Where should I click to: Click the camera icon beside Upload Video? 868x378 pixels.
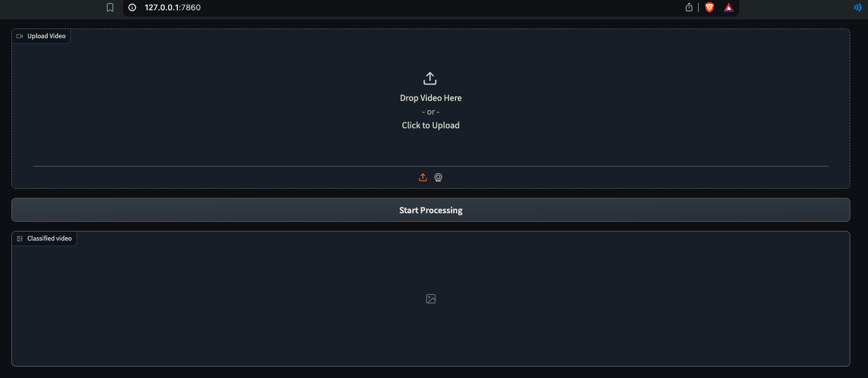coord(20,36)
